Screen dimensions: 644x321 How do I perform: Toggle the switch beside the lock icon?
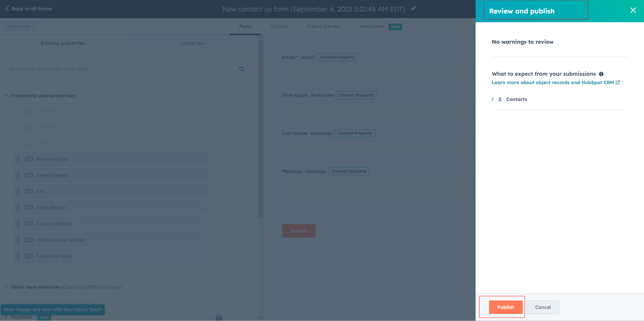point(237,317)
